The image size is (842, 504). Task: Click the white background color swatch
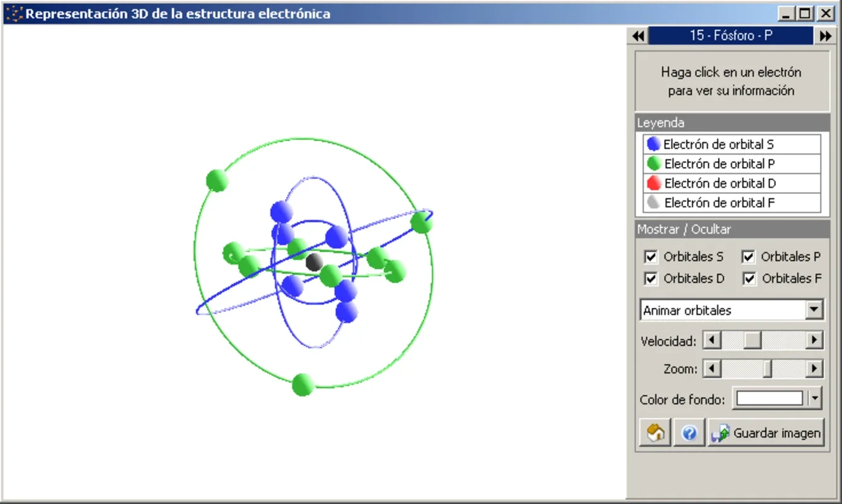pos(770,398)
